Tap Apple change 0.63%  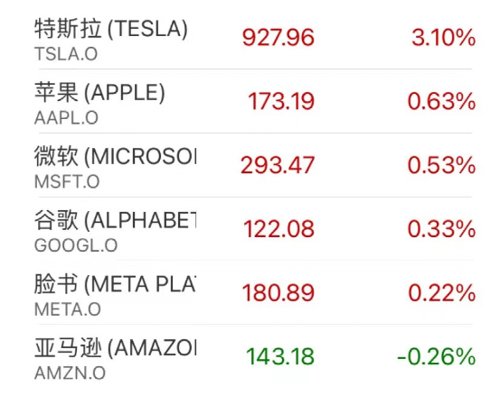click(442, 101)
